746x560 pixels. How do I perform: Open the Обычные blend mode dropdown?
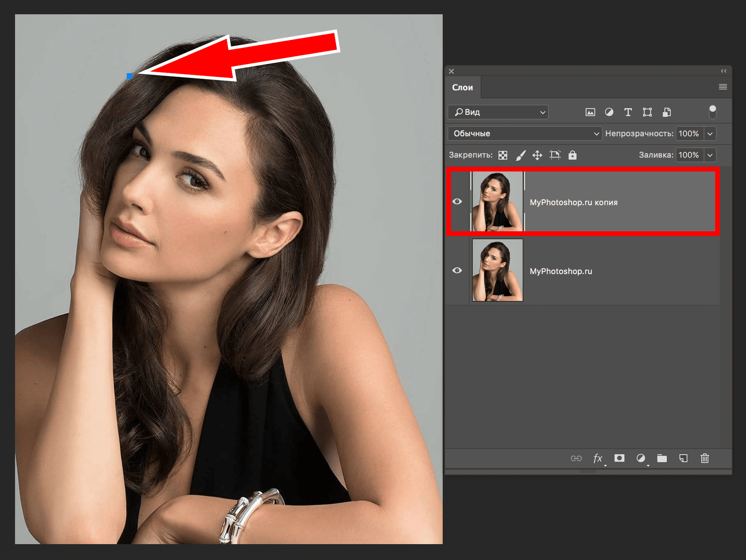tap(525, 134)
